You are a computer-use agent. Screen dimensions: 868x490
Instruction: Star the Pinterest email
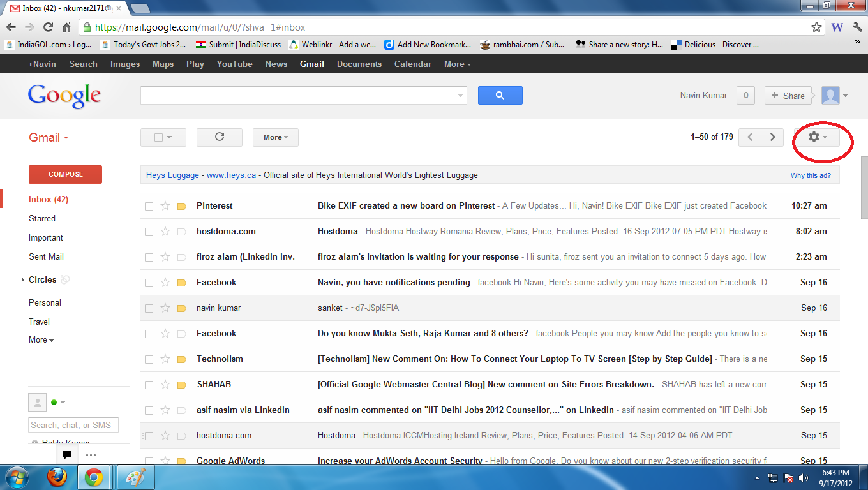[x=165, y=205]
